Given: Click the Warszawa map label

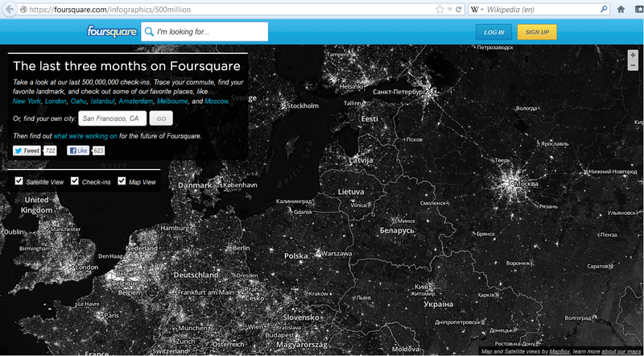Looking at the screenshot, I should tap(336, 254).
